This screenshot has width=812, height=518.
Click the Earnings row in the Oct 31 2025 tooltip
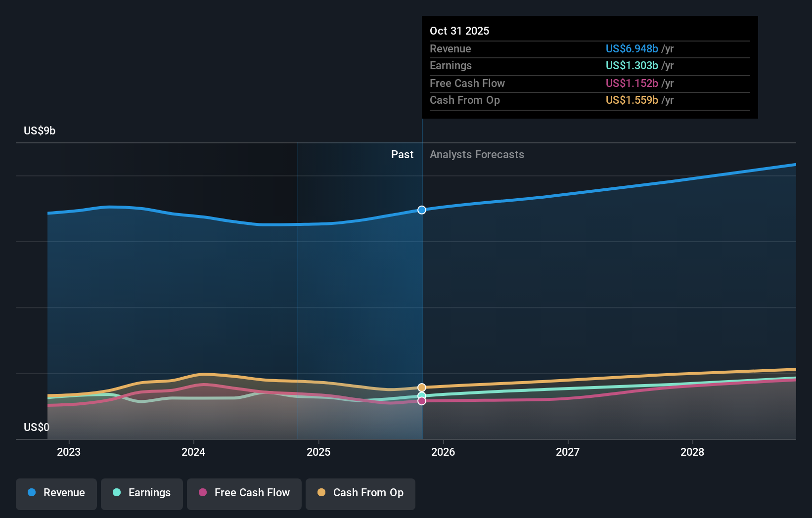[x=588, y=65]
